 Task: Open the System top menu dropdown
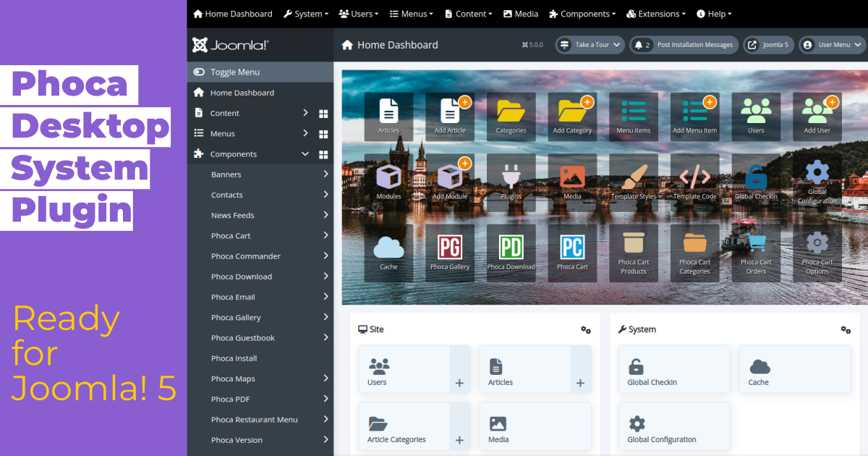(306, 14)
